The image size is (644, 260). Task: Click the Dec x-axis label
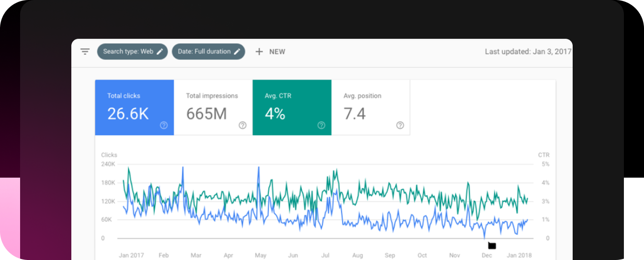point(487,256)
